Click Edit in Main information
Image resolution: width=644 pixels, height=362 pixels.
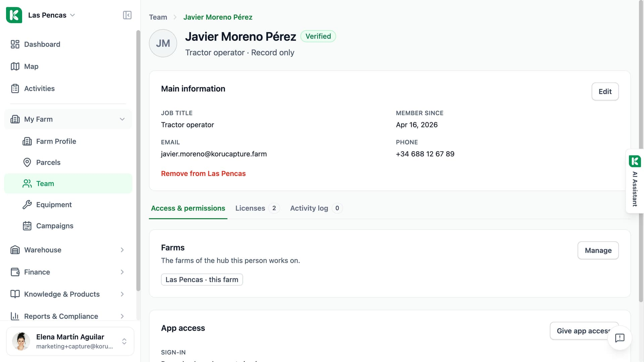click(x=605, y=92)
